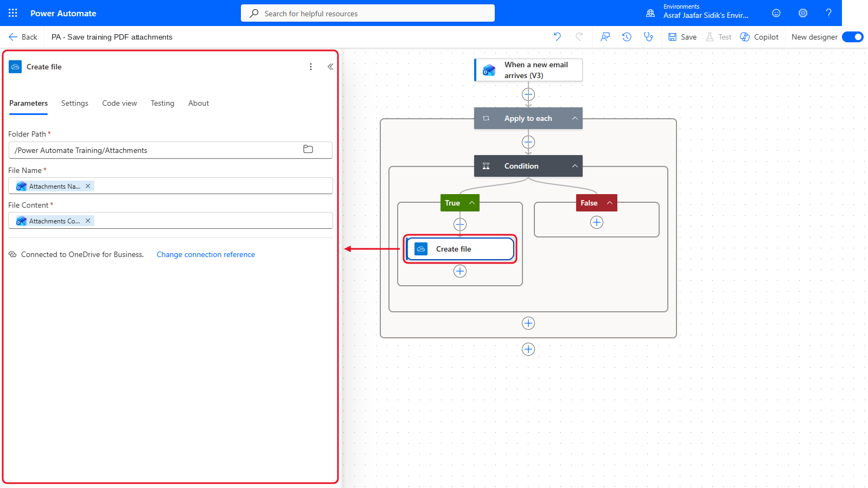Collapse the False branch chevron
Viewport: 868px width, 488px height.
coord(610,203)
